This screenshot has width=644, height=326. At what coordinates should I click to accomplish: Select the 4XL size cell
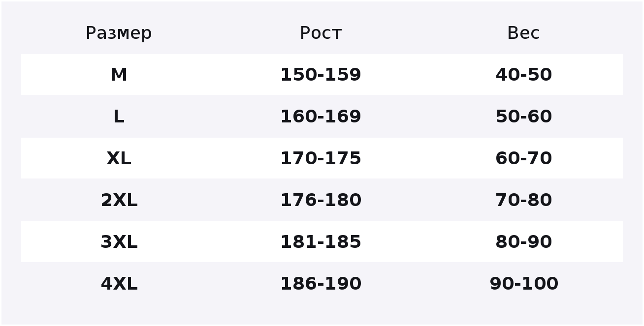point(119,284)
